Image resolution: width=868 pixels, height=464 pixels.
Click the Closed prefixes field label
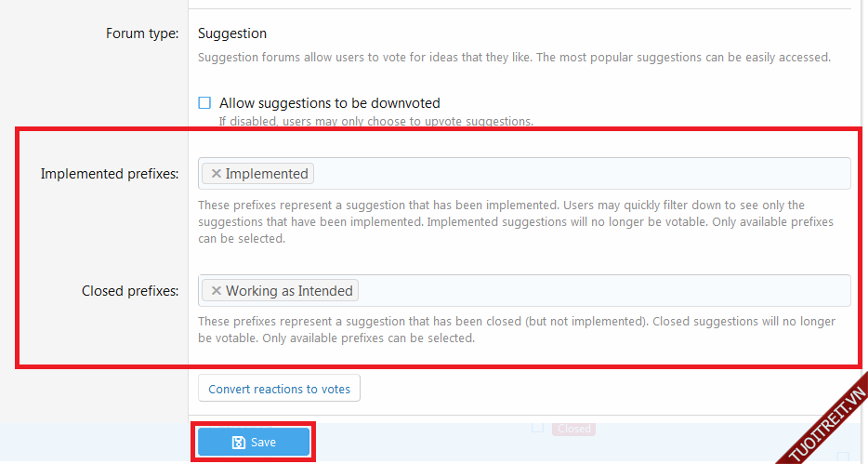pos(130,291)
